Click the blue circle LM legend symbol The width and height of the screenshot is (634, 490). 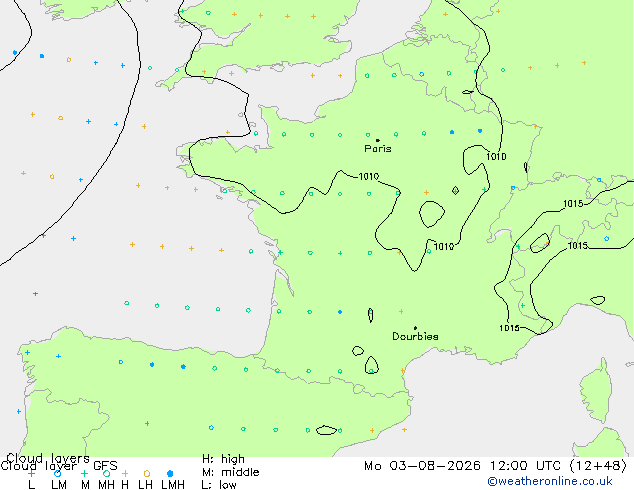(x=57, y=473)
